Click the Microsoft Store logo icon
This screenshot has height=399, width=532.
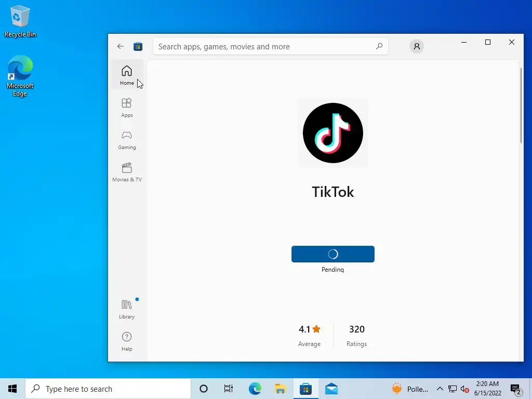(x=138, y=46)
